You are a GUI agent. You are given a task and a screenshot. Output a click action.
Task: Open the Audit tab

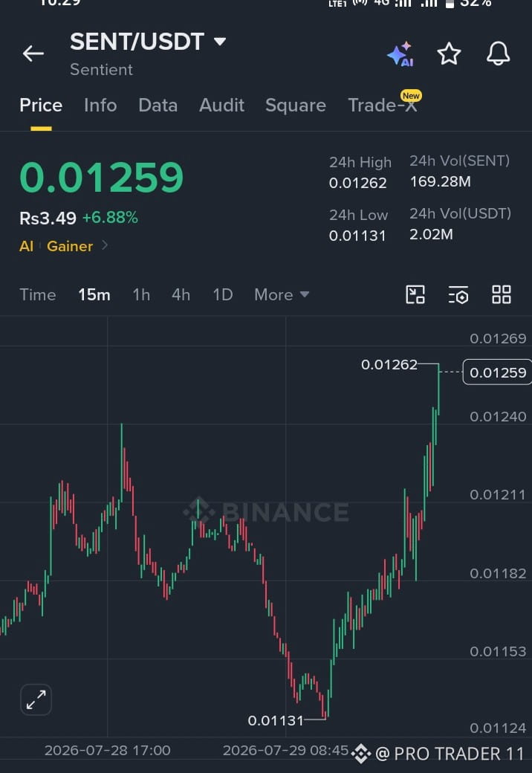click(x=221, y=105)
